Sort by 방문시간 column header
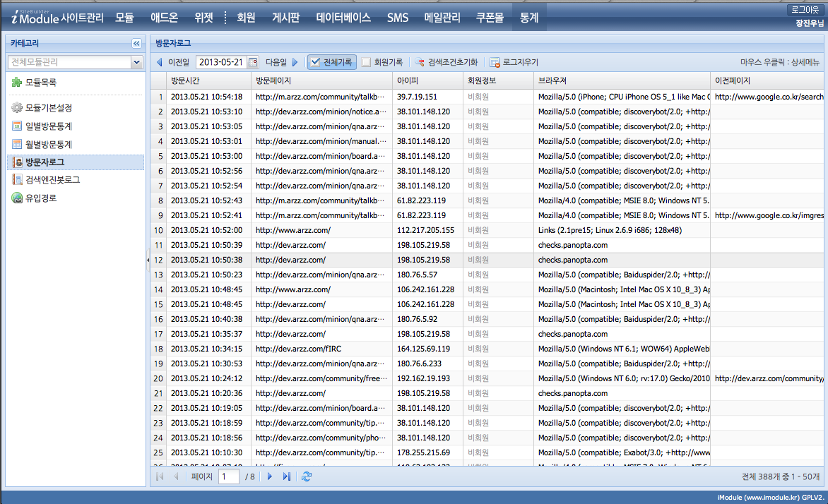 185,80
